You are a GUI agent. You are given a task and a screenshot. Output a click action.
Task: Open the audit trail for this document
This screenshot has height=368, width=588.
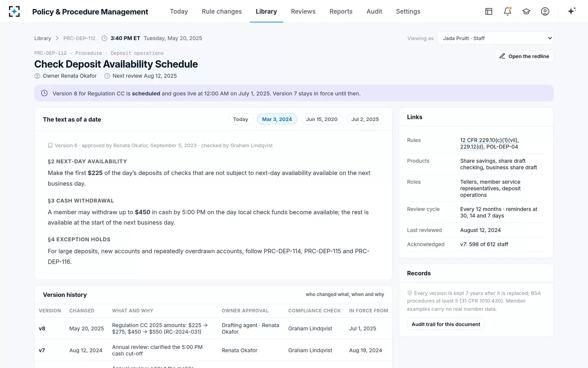(446, 324)
